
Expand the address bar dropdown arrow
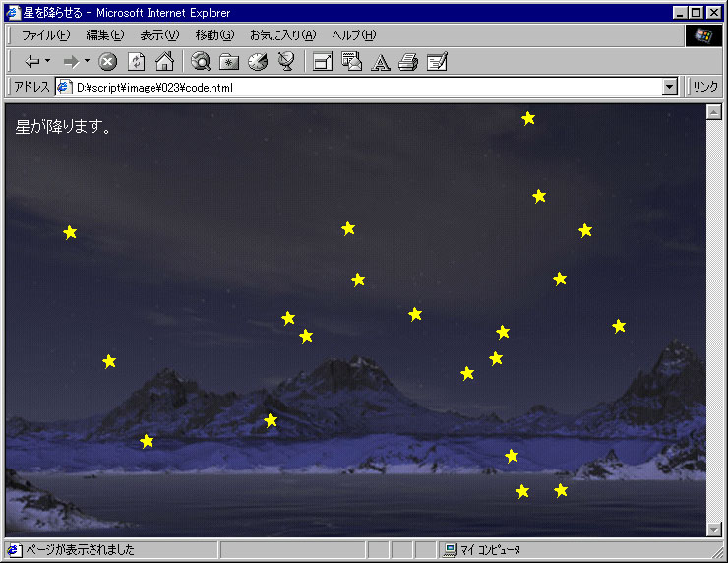click(x=670, y=87)
